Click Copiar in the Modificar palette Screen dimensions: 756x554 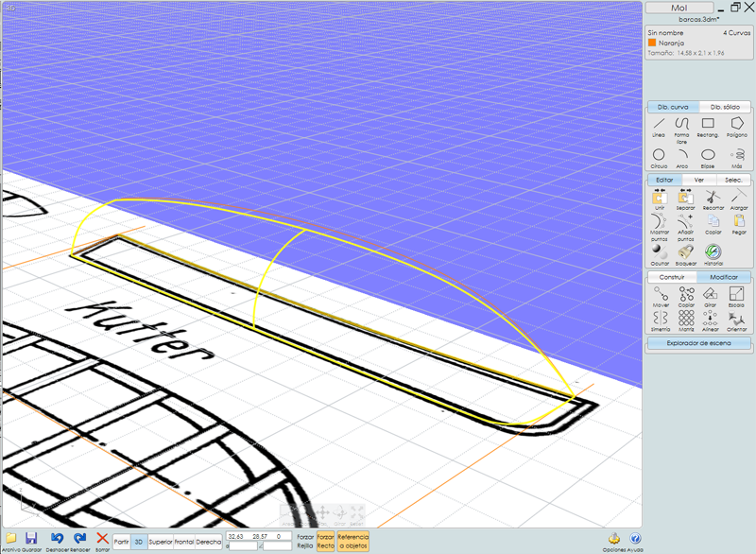click(686, 297)
